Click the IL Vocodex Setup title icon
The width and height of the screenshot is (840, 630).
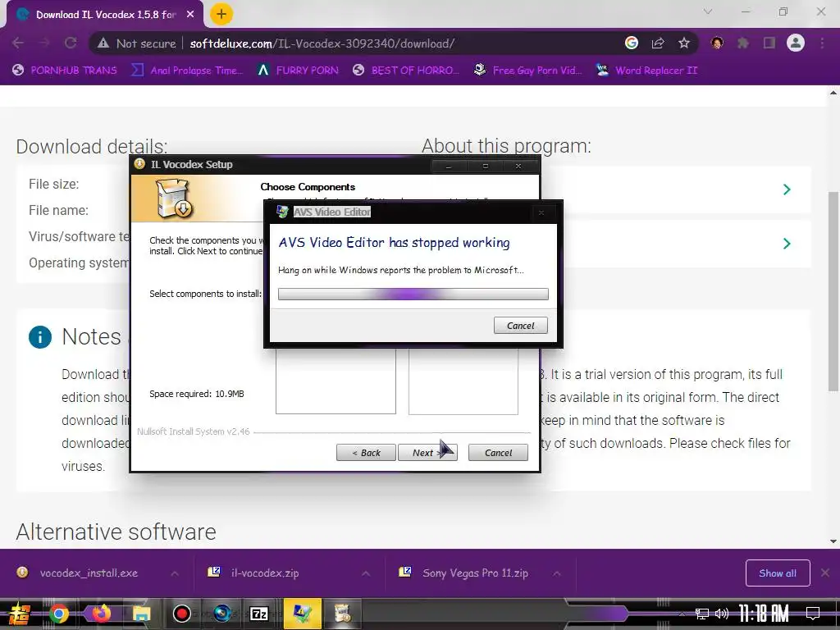pyautogui.click(x=139, y=164)
